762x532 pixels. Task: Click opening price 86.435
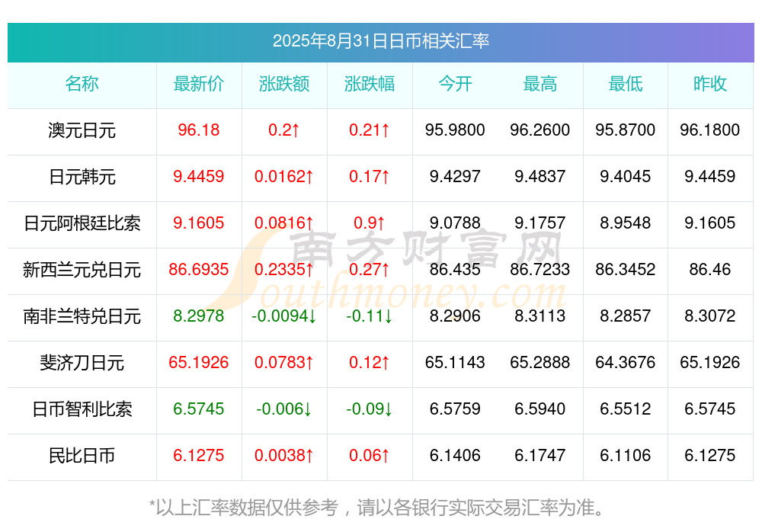coord(455,269)
